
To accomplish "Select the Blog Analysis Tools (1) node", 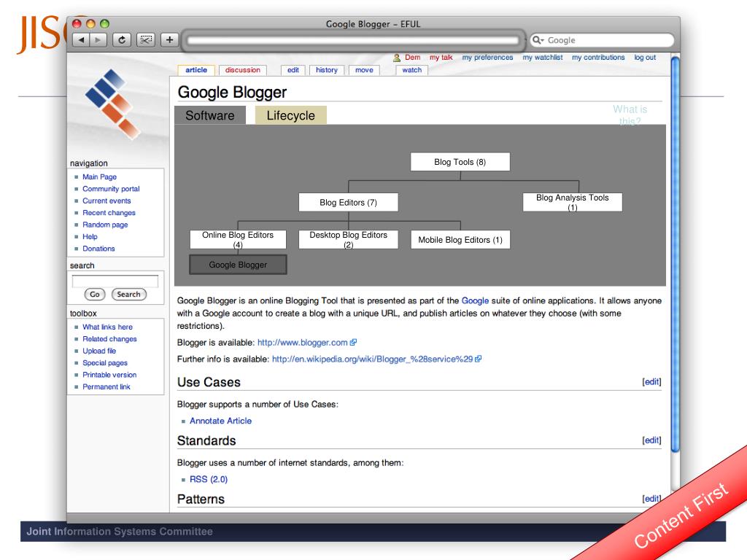I will point(573,202).
